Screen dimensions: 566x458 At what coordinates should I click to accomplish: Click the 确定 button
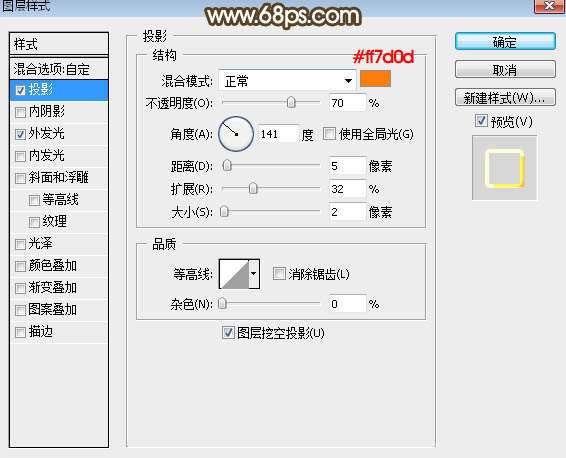tap(505, 42)
